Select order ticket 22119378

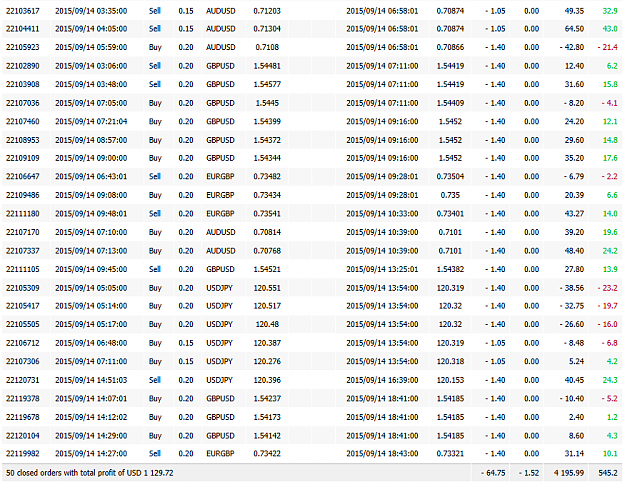23,399
